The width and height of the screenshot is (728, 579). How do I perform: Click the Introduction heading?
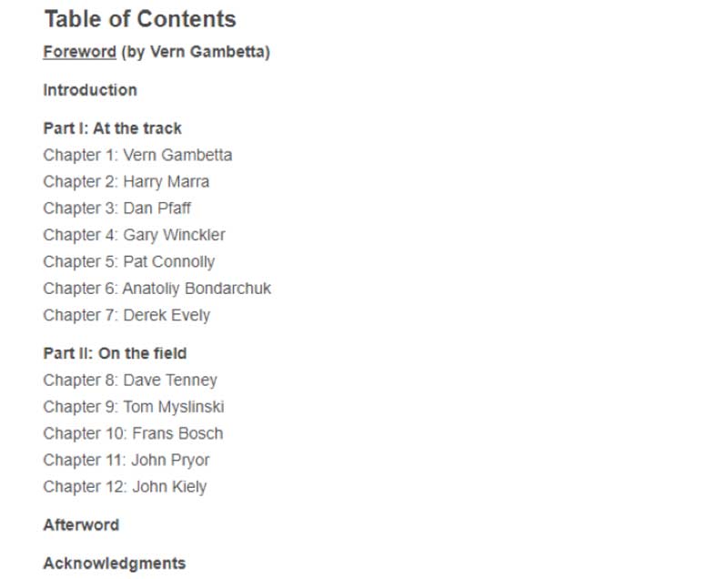(x=90, y=90)
